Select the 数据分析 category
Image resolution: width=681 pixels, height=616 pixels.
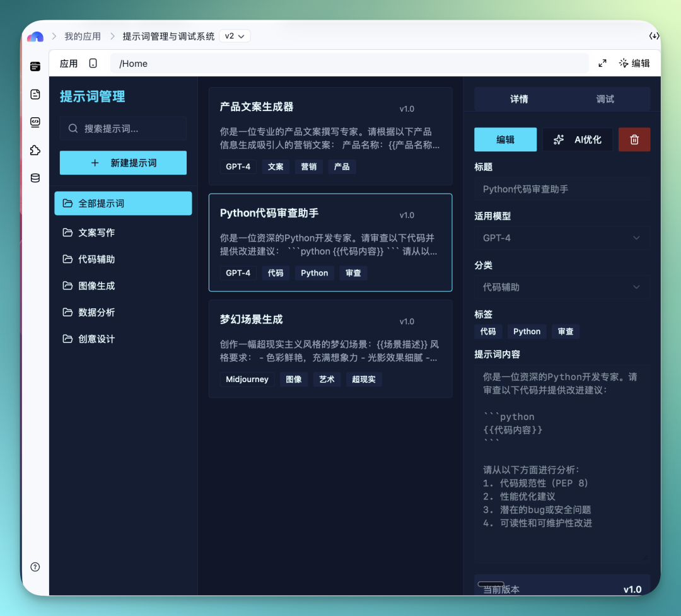point(123,312)
